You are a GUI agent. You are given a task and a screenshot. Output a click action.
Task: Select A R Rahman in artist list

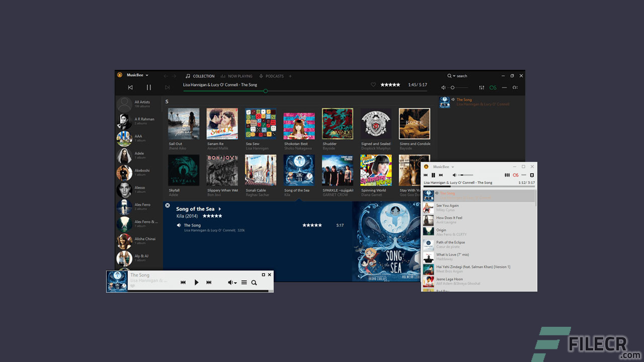tap(139, 121)
